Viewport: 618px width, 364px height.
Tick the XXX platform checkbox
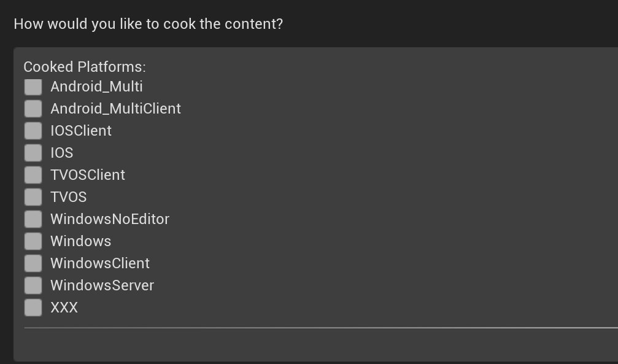click(33, 308)
